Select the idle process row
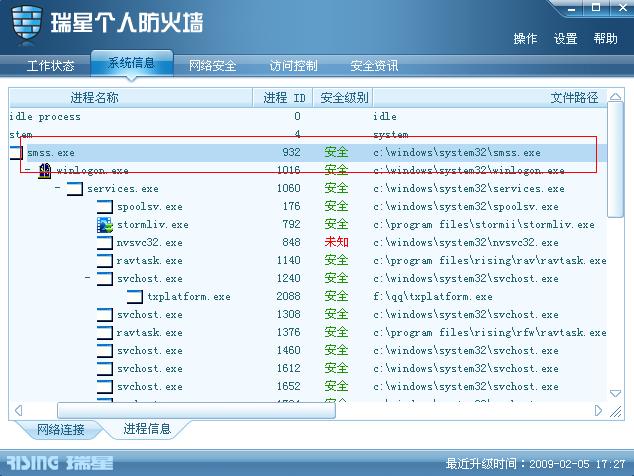Image resolution: width=634 pixels, height=476 pixels. coord(308,117)
